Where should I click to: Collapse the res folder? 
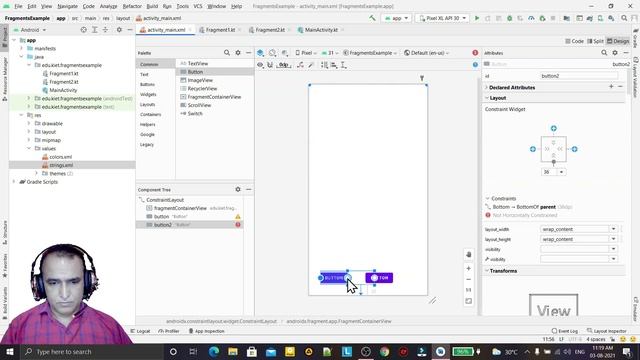coord(21,115)
